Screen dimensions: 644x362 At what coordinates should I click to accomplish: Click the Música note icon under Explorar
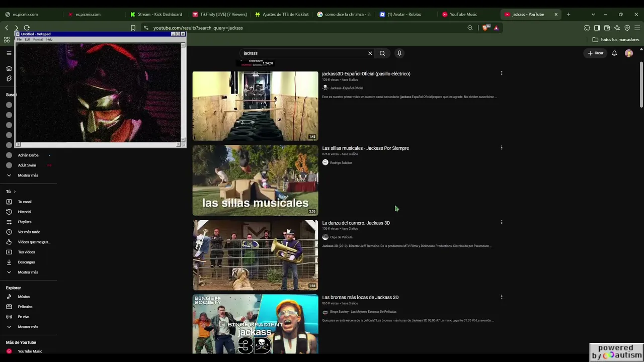[x=9, y=297]
